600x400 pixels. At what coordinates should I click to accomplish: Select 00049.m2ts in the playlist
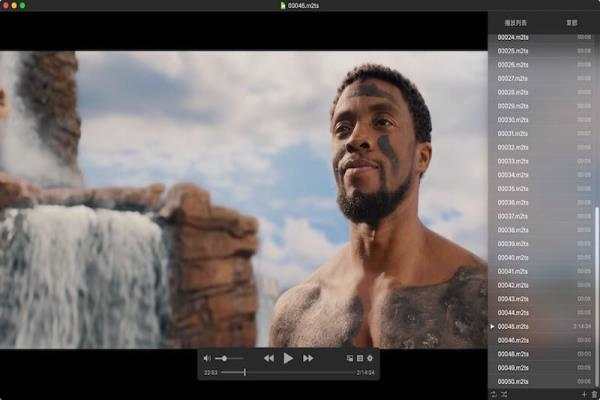click(541, 368)
